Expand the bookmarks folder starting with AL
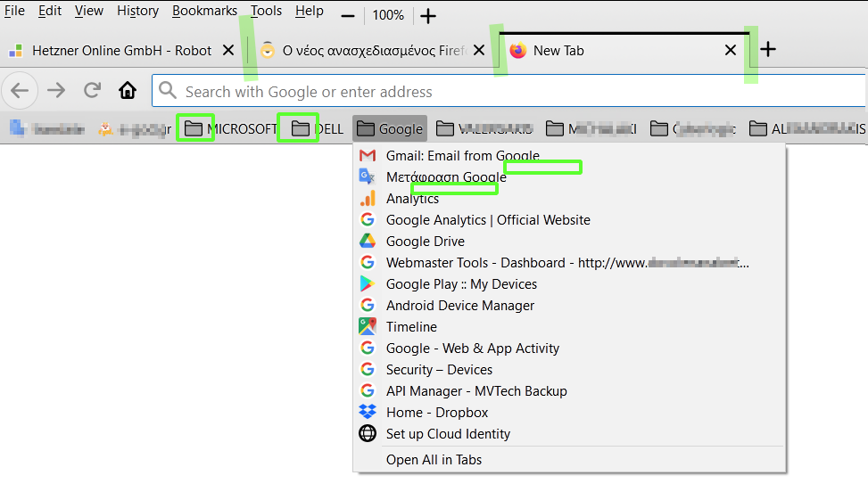The height and width of the screenshot is (492, 868). tap(807, 129)
